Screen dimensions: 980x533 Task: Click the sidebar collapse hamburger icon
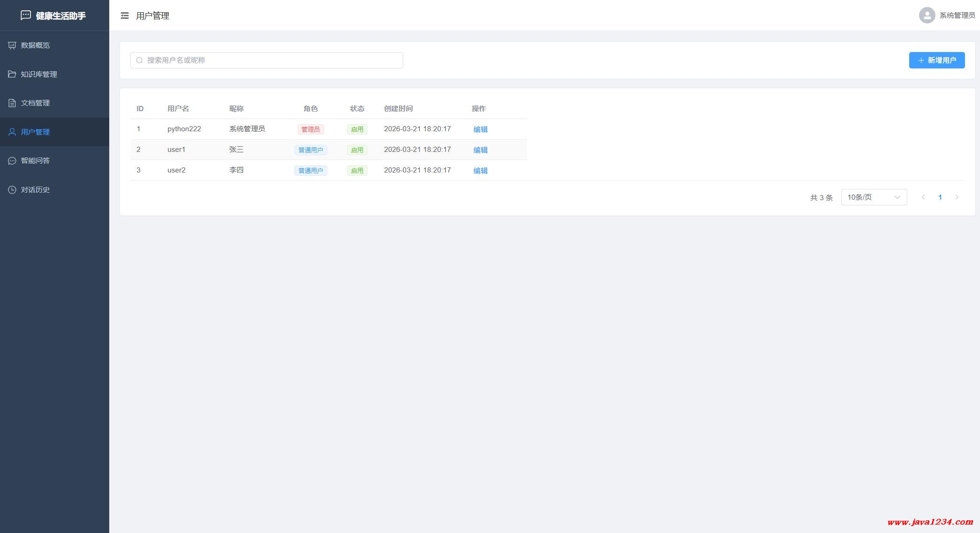(x=125, y=15)
